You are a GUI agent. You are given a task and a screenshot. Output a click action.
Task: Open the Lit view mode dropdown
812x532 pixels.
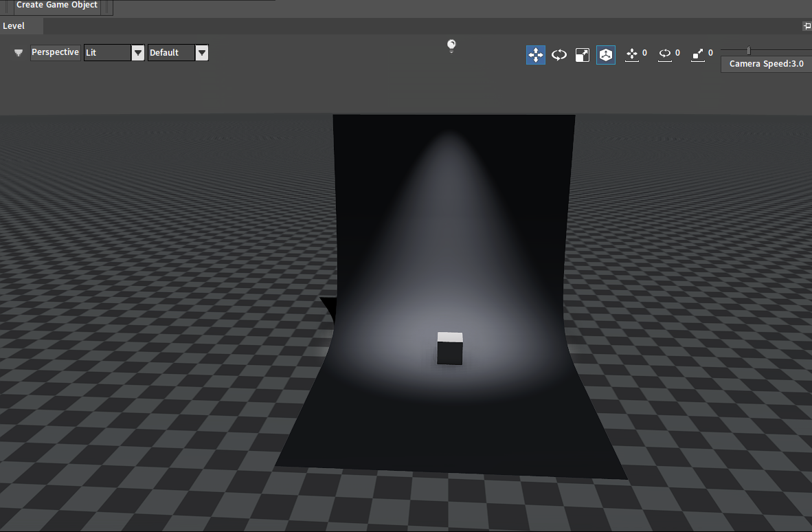(x=114, y=52)
